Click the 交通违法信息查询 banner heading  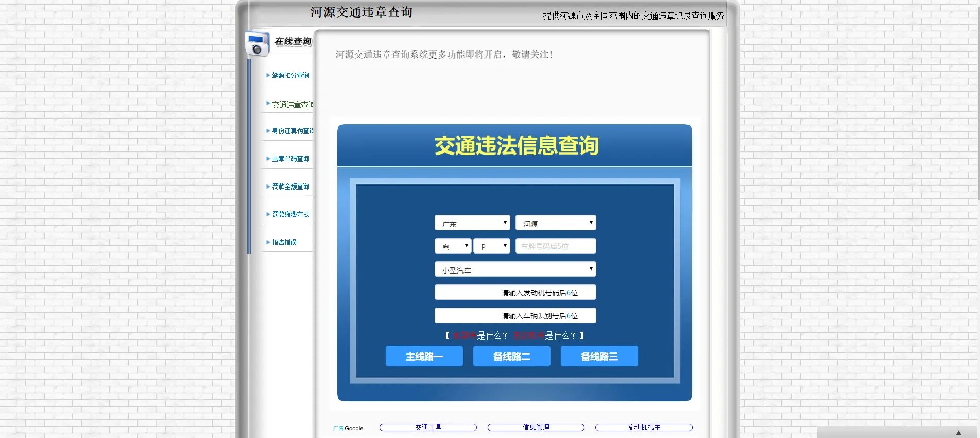pos(517,145)
